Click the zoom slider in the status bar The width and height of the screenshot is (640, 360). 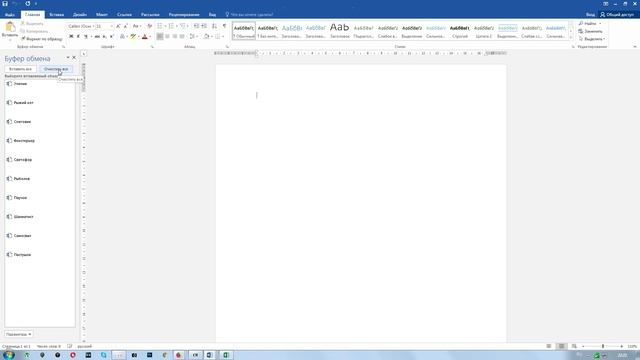[602, 346]
